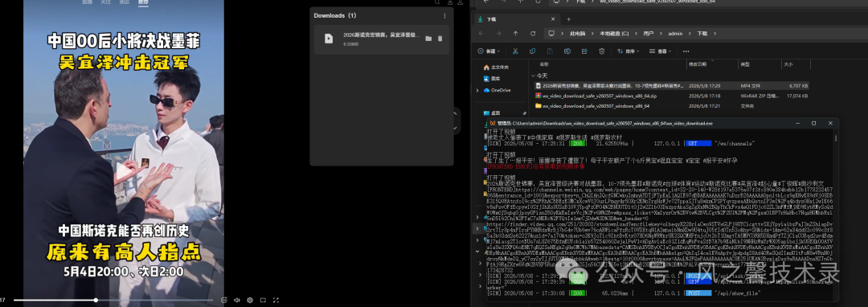Screen dimensions: 868x307
Task: Select the wx_video_download_safe folder dated 17:21
Action: [x=671, y=105]
